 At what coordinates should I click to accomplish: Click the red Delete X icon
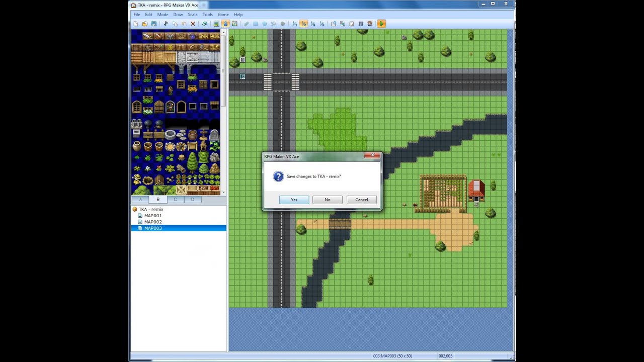[x=193, y=24]
